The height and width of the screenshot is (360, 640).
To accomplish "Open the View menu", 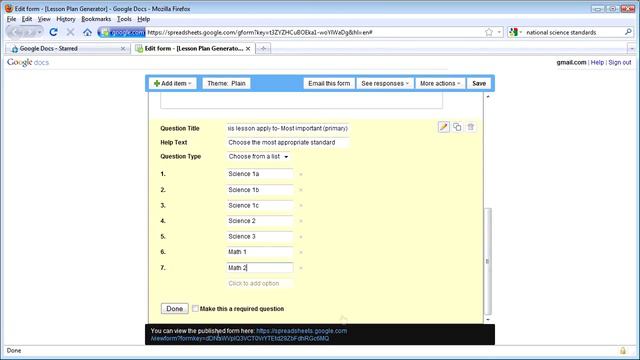I will tap(44, 19).
